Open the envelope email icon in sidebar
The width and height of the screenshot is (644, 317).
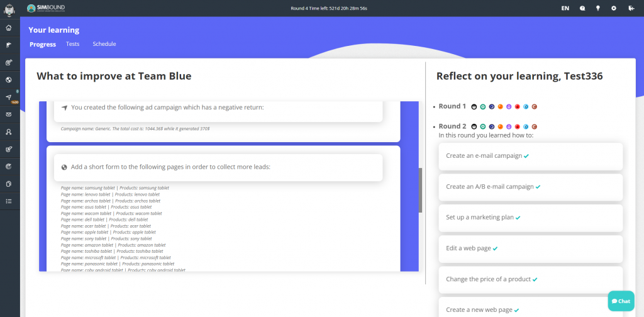(x=9, y=114)
